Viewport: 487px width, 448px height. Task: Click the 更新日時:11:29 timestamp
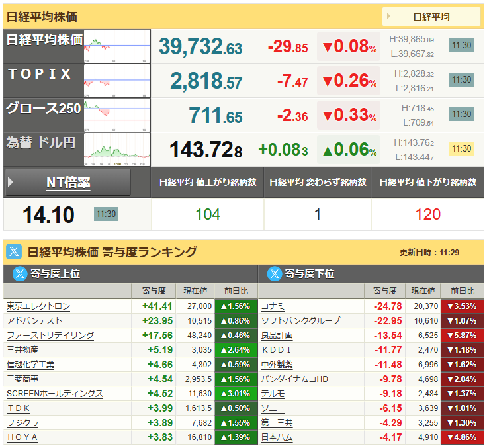(x=429, y=253)
